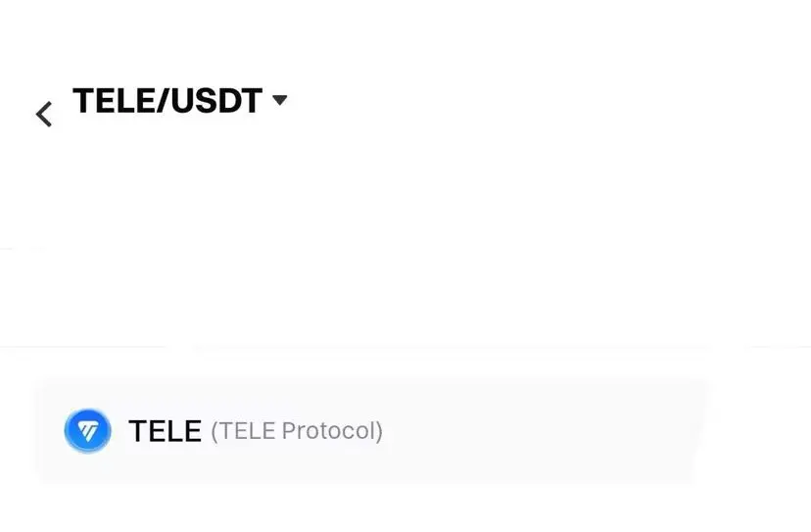Tap the header's less-than shaped back icon

point(44,115)
